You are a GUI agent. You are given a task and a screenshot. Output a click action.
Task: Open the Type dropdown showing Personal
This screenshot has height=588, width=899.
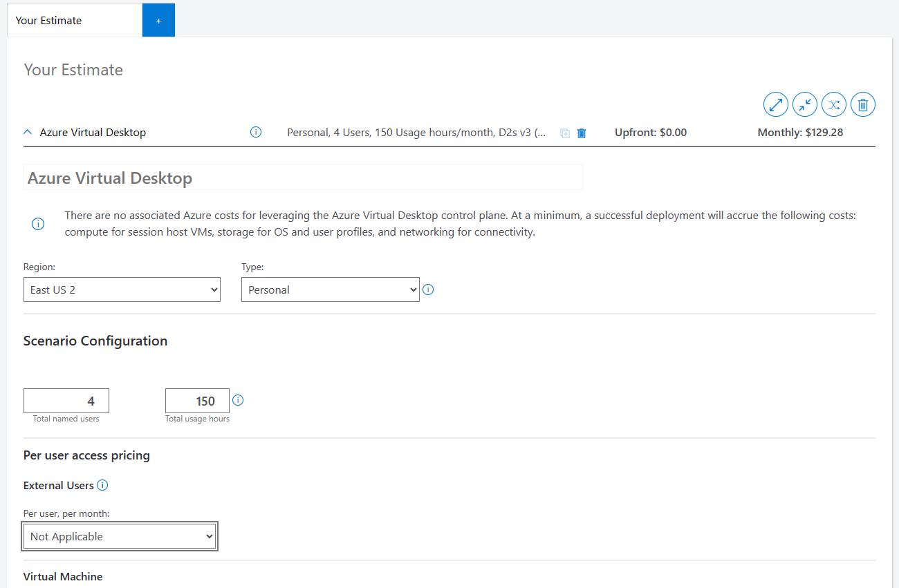point(331,290)
